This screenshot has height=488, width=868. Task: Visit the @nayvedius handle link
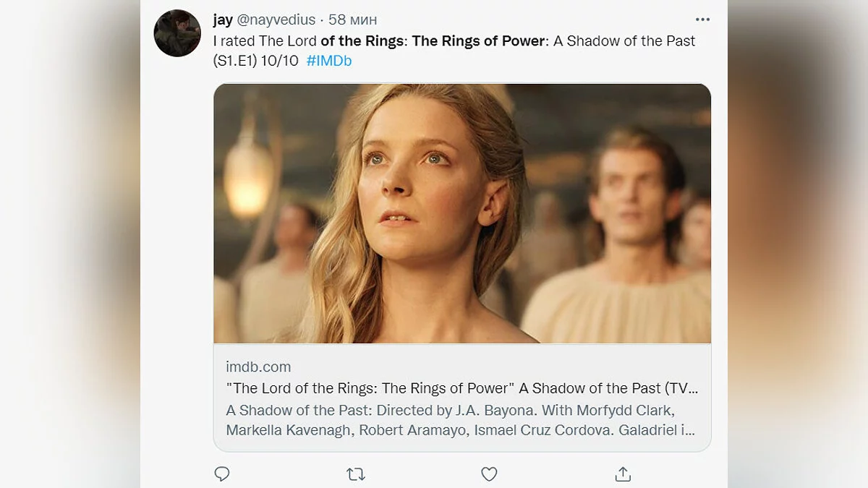276,20
